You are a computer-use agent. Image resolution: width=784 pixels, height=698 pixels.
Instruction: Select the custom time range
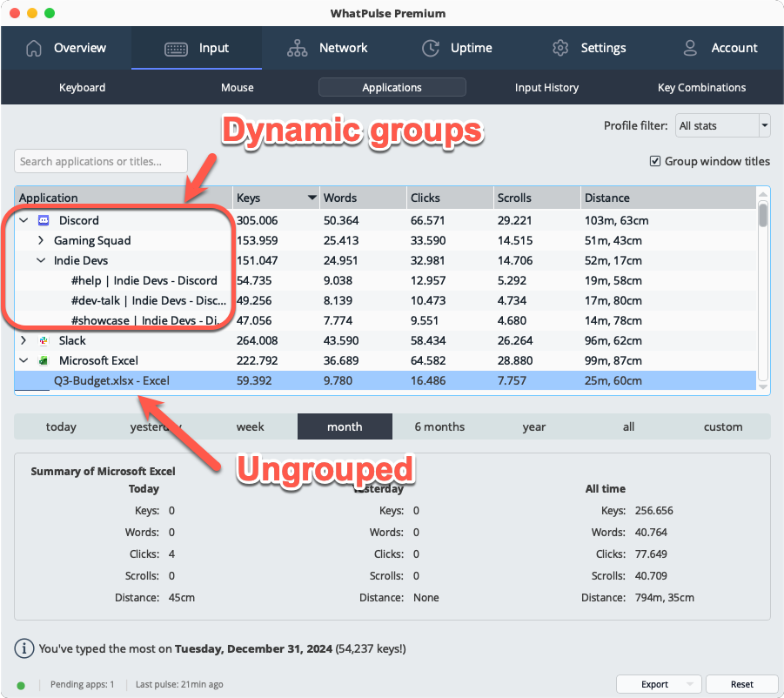(x=723, y=426)
